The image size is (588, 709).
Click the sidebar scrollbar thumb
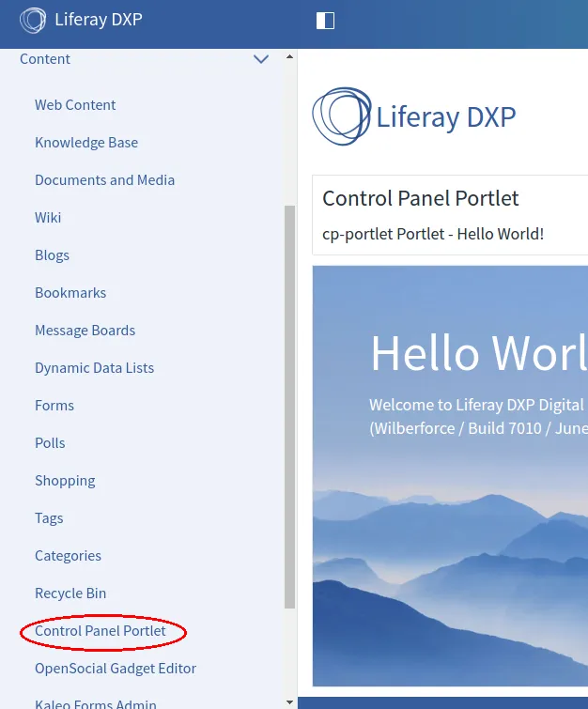click(290, 407)
